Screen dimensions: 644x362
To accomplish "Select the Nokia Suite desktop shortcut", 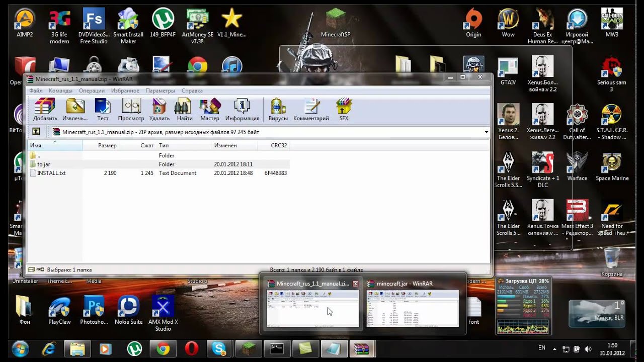I will click(x=128, y=309).
